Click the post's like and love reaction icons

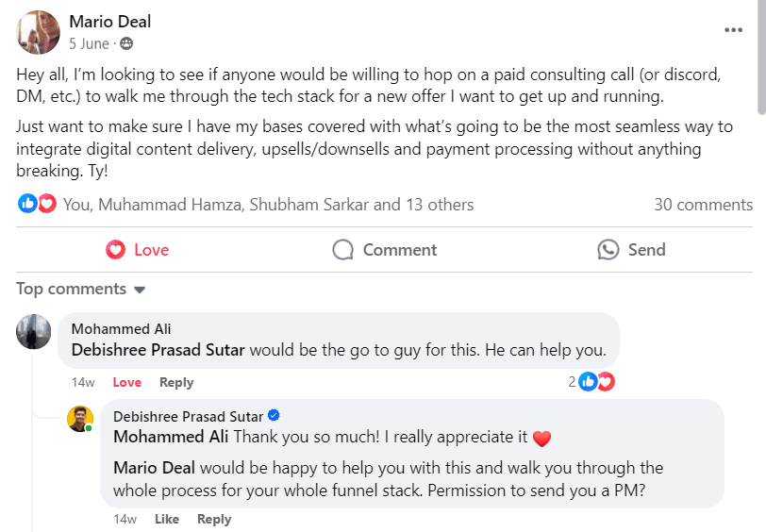tap(38, 204)
